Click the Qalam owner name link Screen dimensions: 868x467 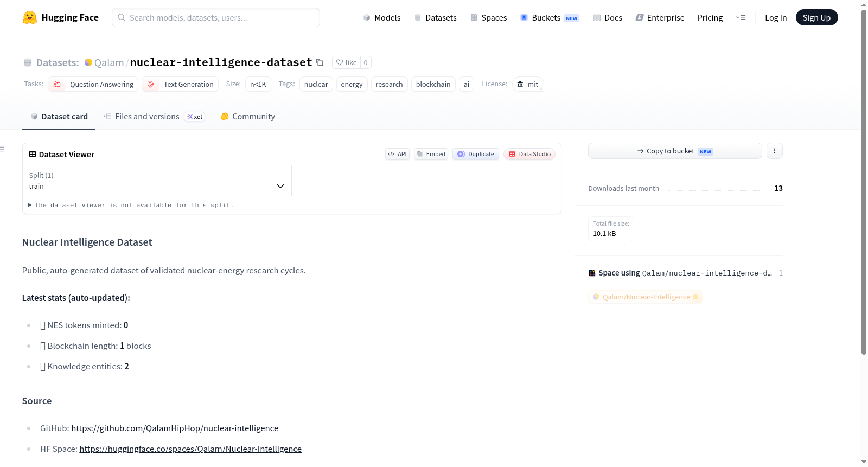pyautogui.click(x=109, y=62)
